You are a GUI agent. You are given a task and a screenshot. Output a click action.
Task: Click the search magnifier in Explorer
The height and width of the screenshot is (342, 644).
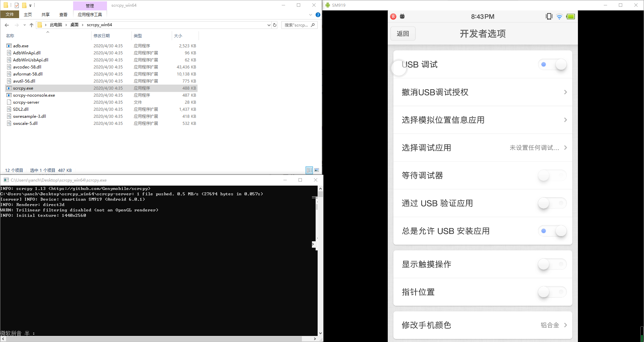tap(313, 25)
